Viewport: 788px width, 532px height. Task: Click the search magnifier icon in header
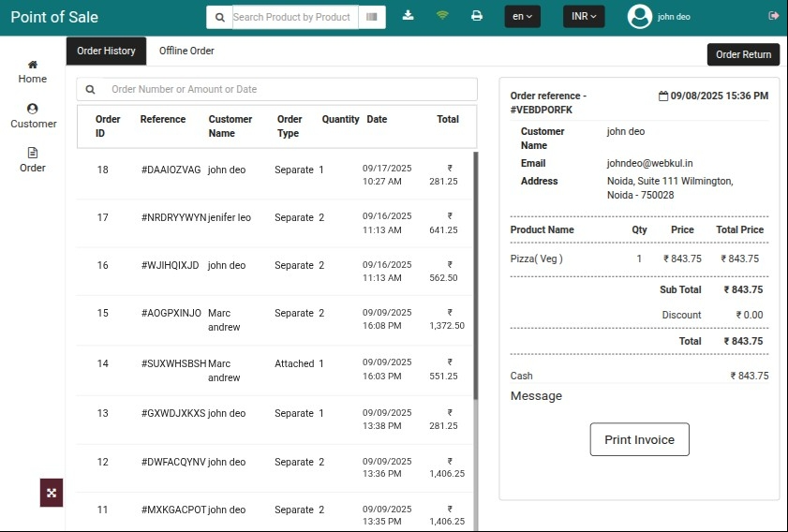(219, 17)
